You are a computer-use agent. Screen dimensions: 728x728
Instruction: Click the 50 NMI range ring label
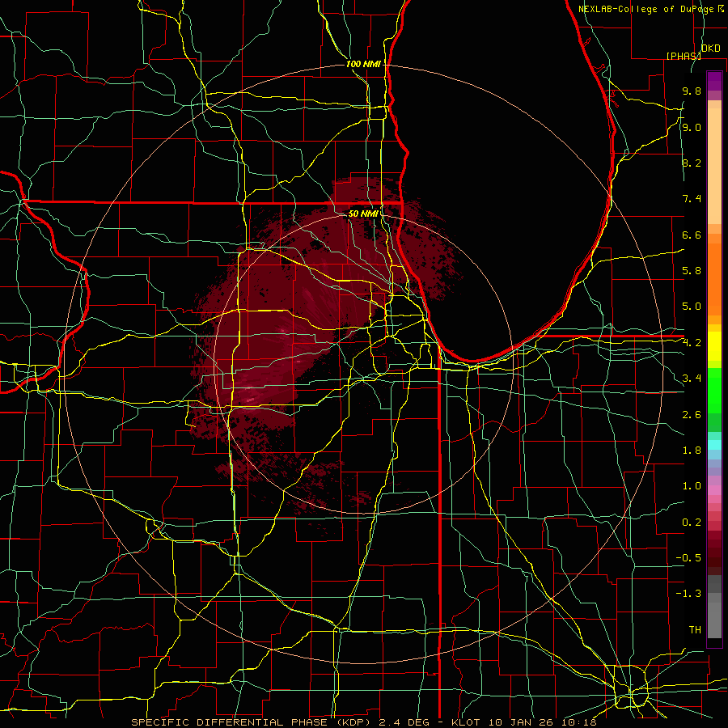(x=362, y=214)
